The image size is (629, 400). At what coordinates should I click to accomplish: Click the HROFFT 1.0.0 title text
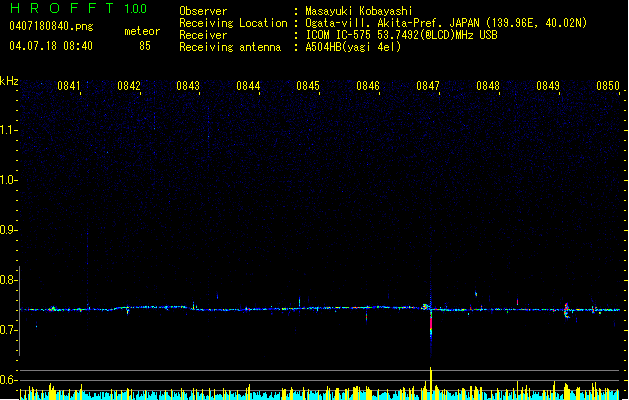pos(79,8)
